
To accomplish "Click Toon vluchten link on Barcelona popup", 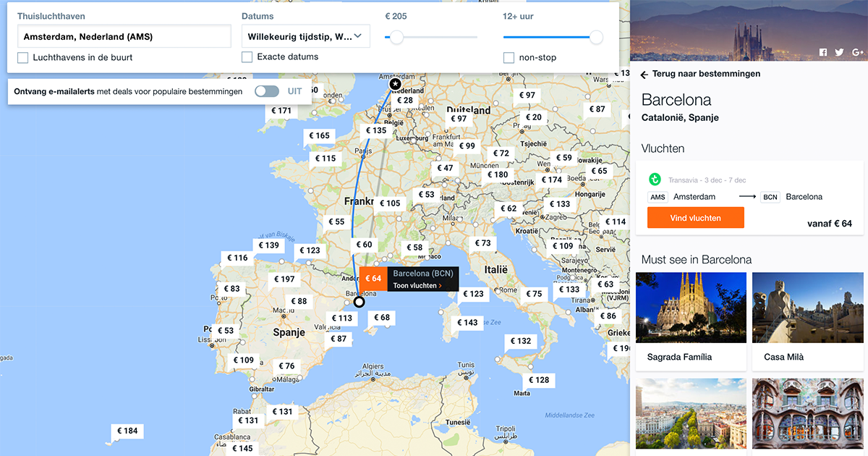I will click(x=417, y=286).
